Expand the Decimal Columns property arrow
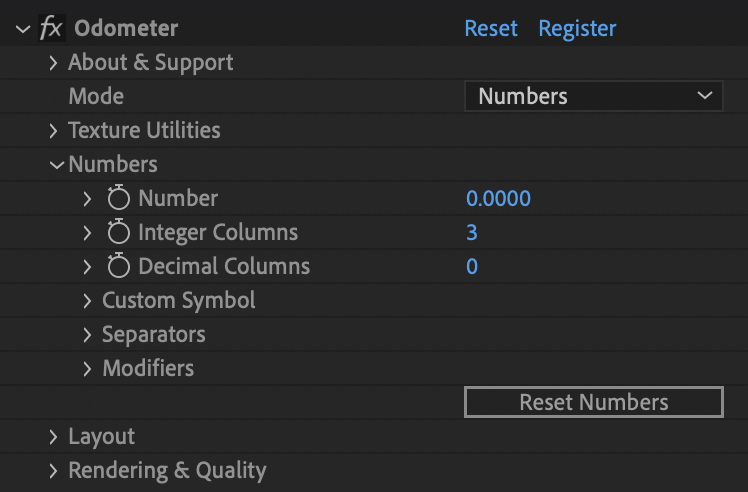 pos(87,266)
